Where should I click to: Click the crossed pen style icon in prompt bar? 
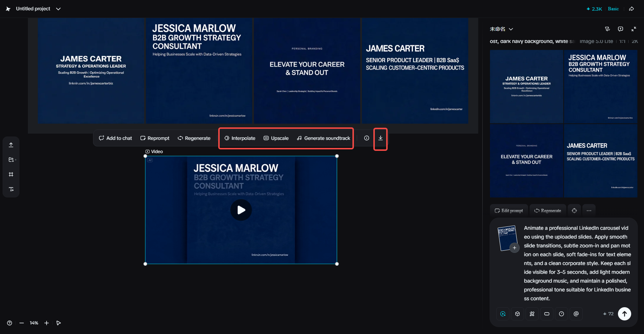pos(532,314)
